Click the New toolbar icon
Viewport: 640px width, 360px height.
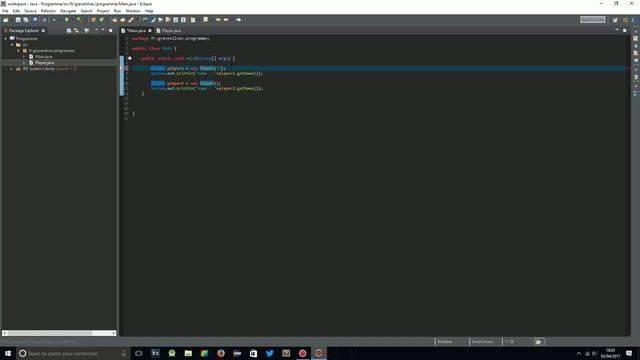tap(6, 20)
